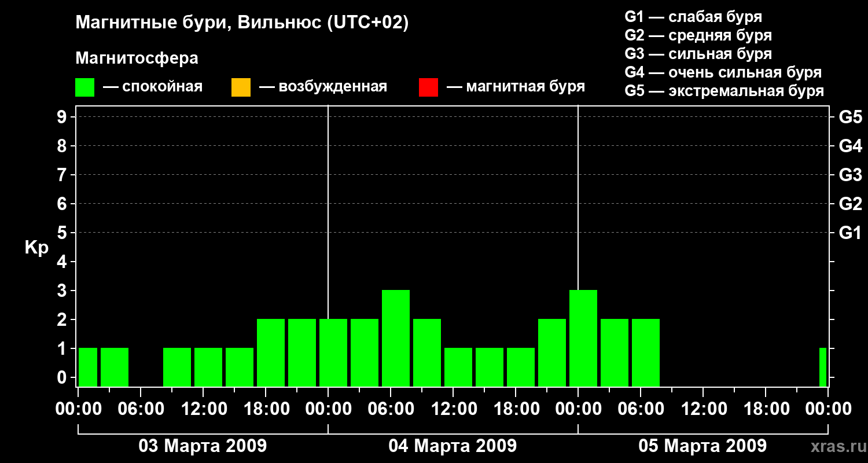868x463 pixels.
Task: Click the '— магнитная буря' legend label
Action: pos(516,87)
